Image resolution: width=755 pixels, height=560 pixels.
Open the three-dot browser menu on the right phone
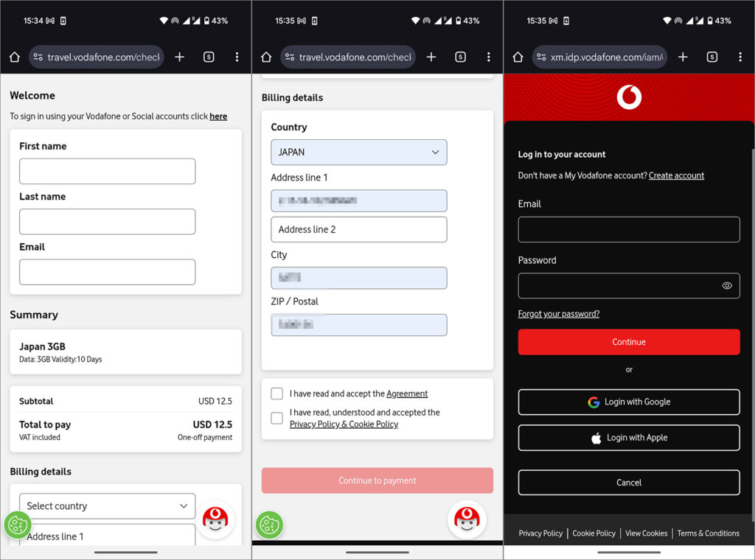[740, 57]
